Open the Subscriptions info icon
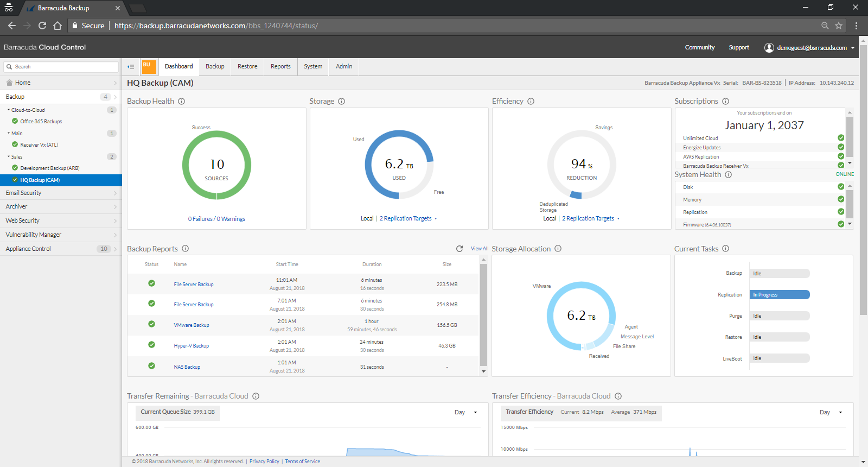Viewport: 868px width, 467px height. tap(726, 102)
